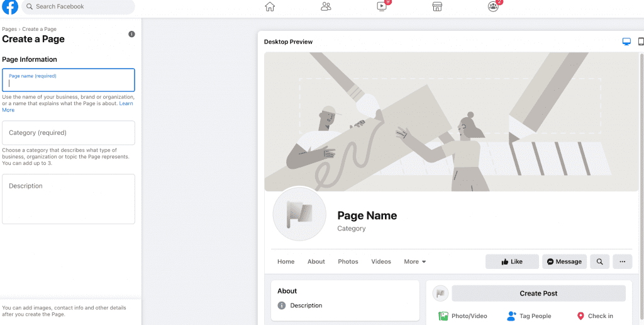Click the Search Facebook box
The image size is (644, 325).
(79, 7)
